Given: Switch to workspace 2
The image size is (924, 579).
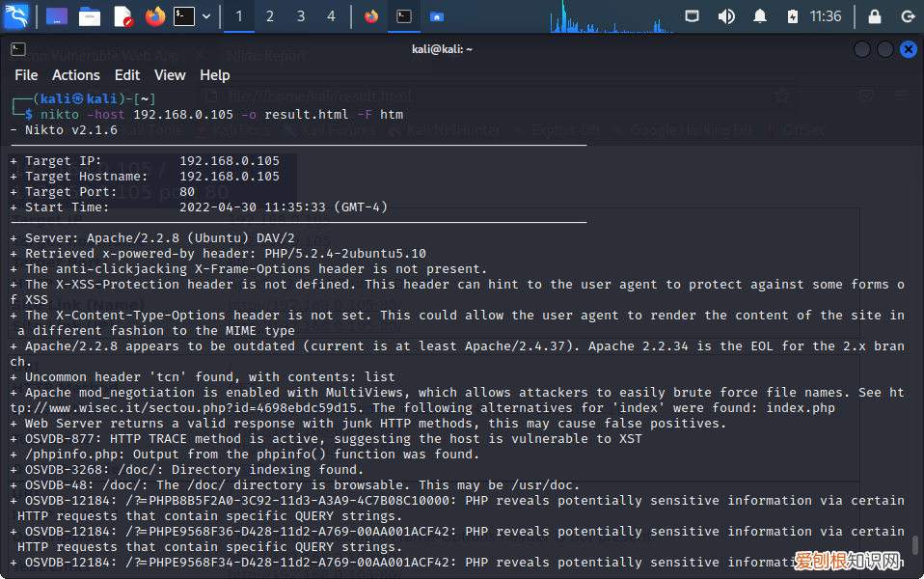Looking at the screenshot, I should [x=270, y=16].
